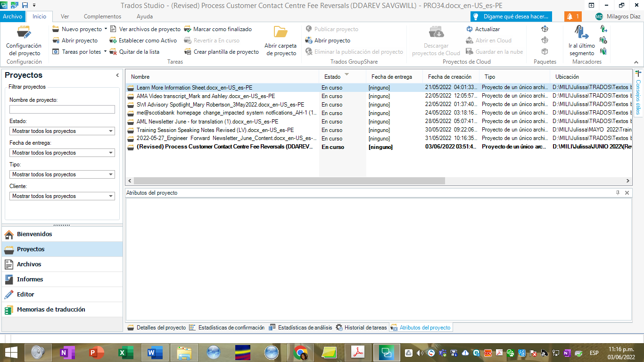The width and height of the screenshot is (644, 362).
Task: Select AMA Video transcript_Mark and Ashley project
Action: 379,96
